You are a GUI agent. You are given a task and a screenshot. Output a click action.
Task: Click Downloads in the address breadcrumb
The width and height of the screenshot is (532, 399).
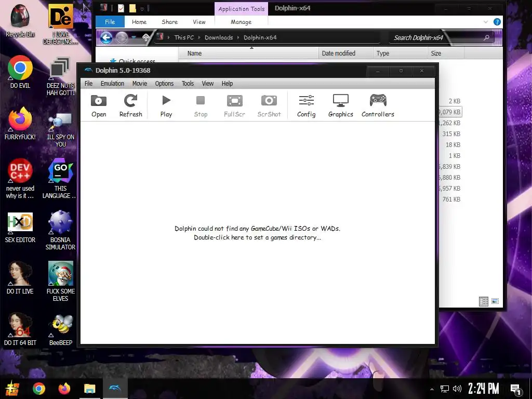219,37
